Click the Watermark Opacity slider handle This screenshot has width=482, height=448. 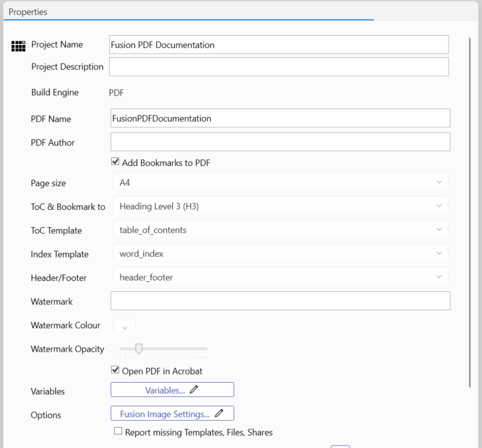[x=139, y=349]
